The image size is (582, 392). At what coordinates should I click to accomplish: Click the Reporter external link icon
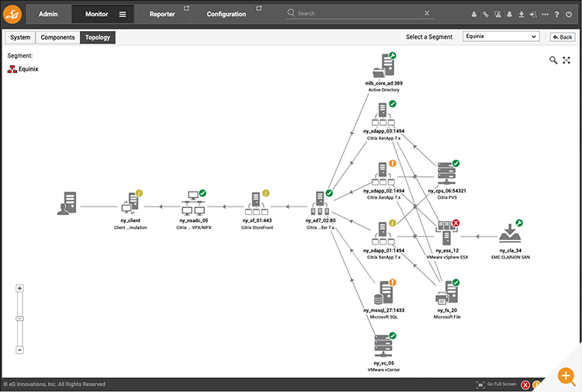point(186,9)
